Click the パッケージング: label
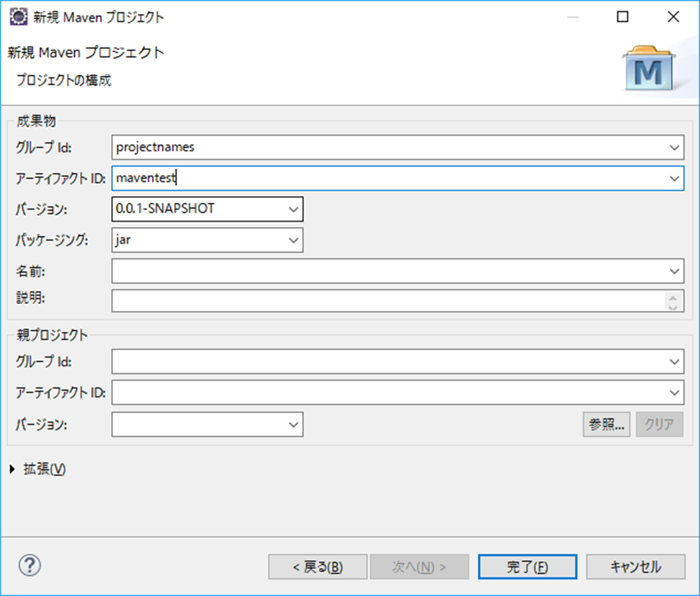 tap(52, 240)
